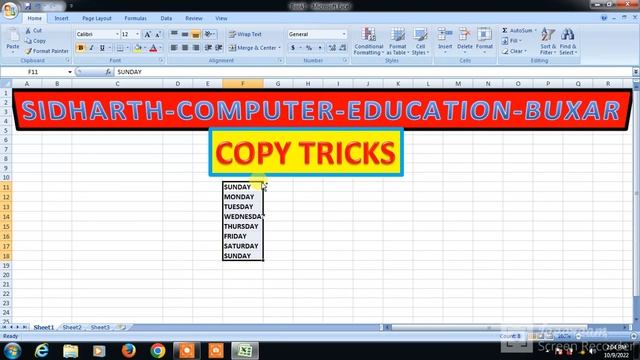Open the Calibri font name dropdown

[x=117, y=34]
